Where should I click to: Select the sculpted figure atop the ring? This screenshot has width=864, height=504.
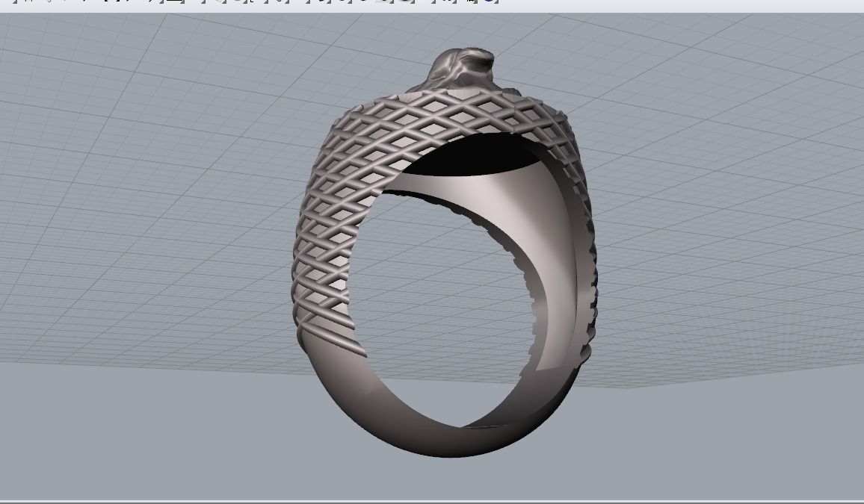click(460, 69)
